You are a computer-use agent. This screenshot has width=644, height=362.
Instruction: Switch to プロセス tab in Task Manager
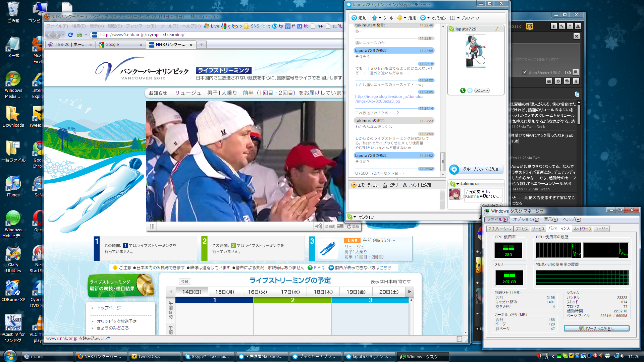tap(522, 229)
